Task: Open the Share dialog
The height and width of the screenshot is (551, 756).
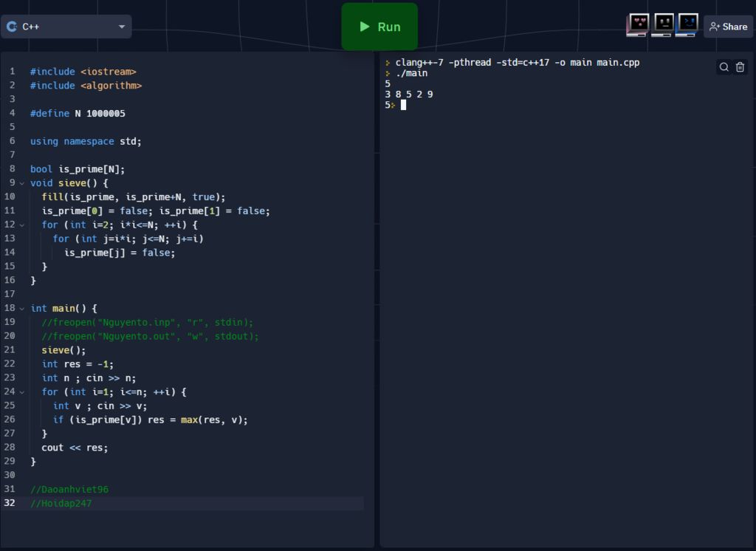Action: (x=728, y=27)
